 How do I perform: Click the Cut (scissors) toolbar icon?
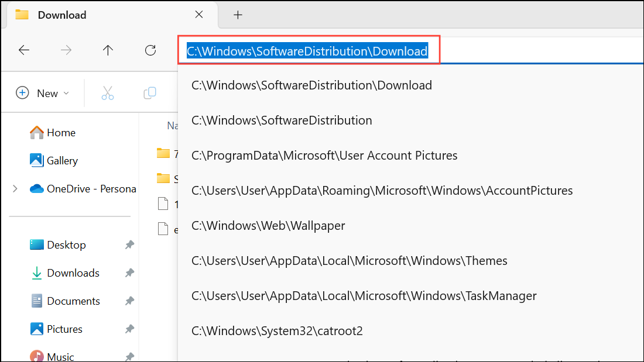coord(108,92)
